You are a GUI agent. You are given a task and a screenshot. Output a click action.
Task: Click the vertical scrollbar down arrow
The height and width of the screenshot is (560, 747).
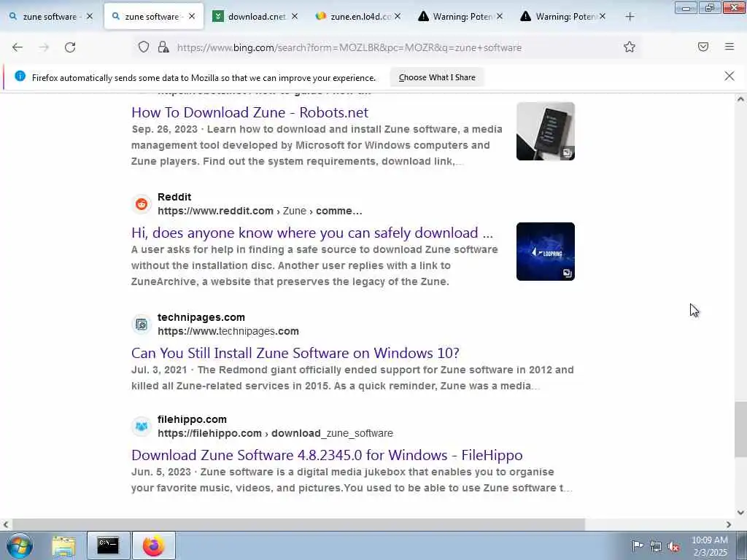coord(740,513)
